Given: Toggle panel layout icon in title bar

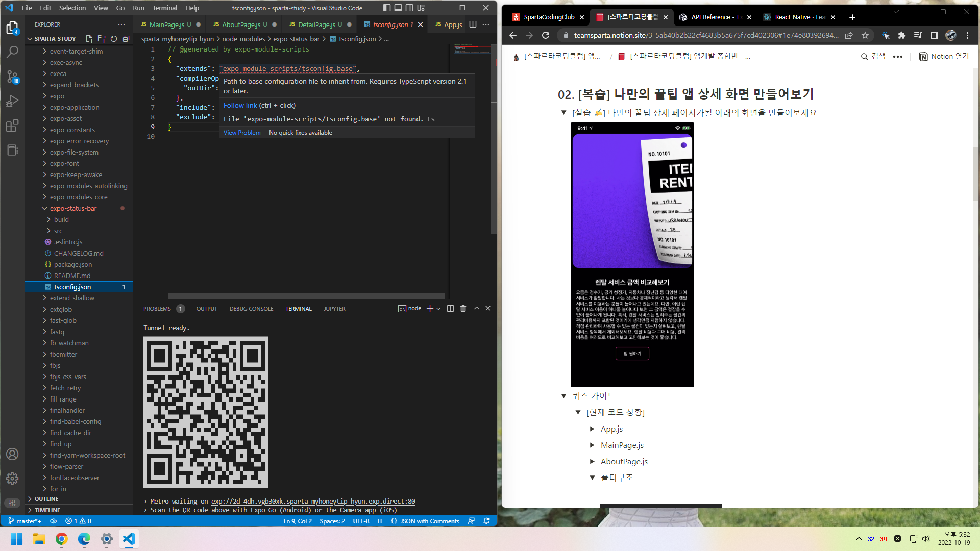Looking at the screenshot, I should click(398, 8).
